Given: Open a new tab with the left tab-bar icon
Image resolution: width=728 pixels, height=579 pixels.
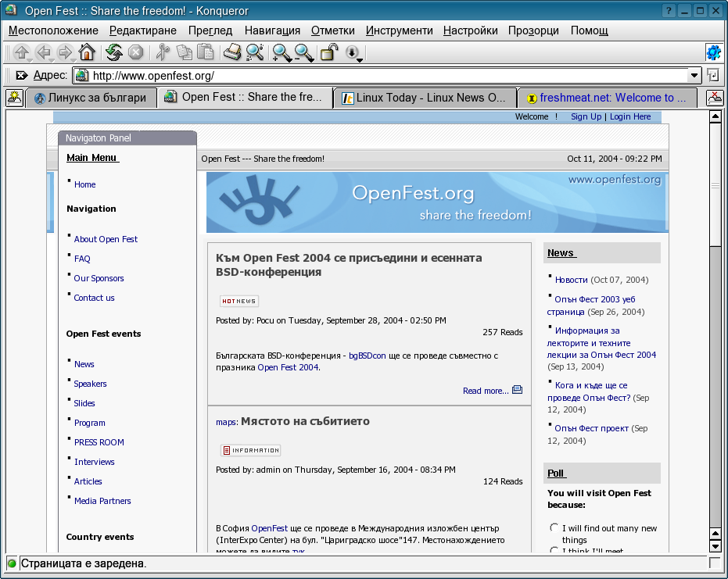Looking at the screenshot, I should (x=14, y=98).
